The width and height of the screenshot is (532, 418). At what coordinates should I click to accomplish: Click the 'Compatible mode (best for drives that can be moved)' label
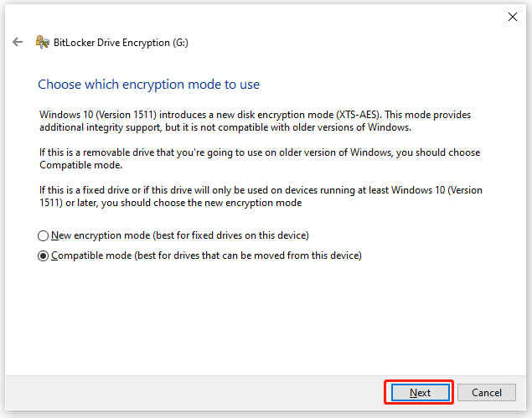point(206,255)
